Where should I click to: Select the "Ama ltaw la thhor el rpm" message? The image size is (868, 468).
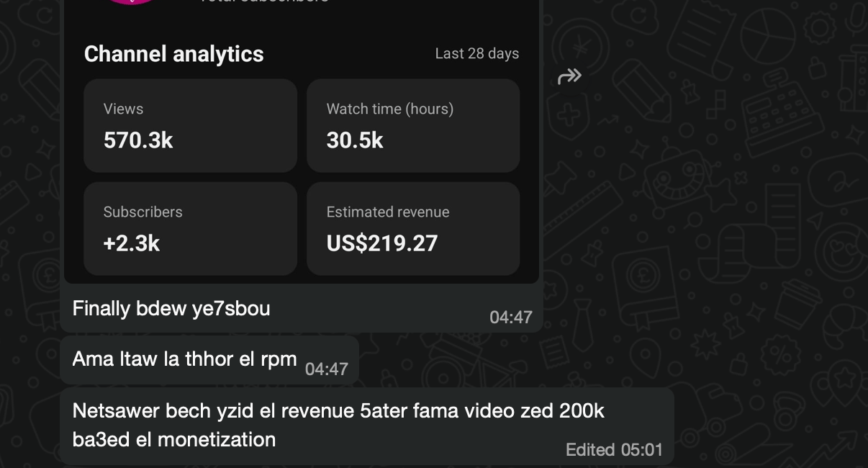(x=184, y=359)
